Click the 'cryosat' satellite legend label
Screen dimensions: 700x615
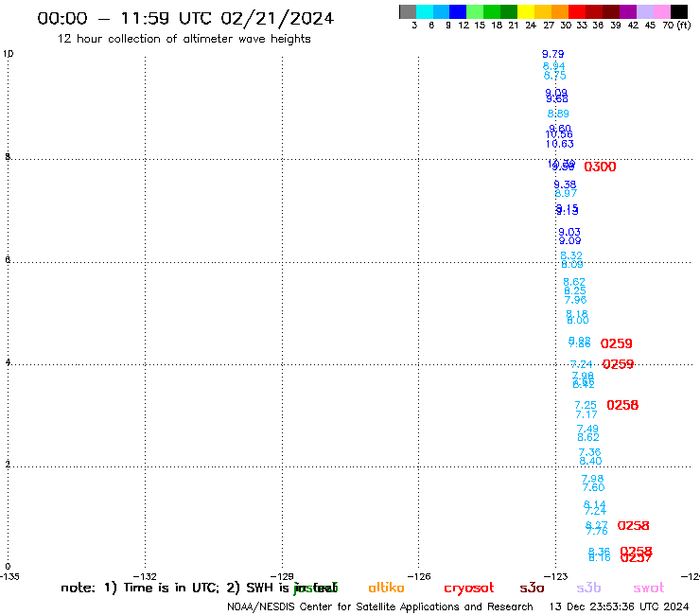[469, 589]
